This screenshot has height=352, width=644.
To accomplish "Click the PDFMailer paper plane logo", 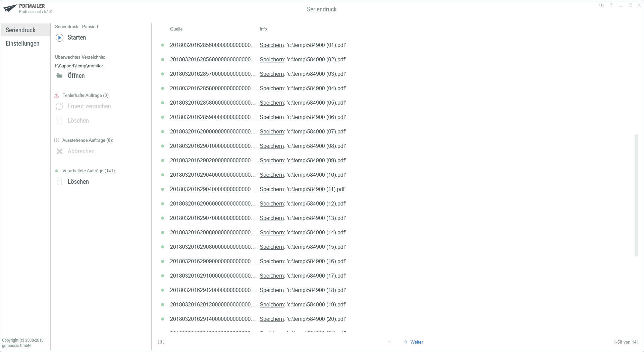I will 9,8.
